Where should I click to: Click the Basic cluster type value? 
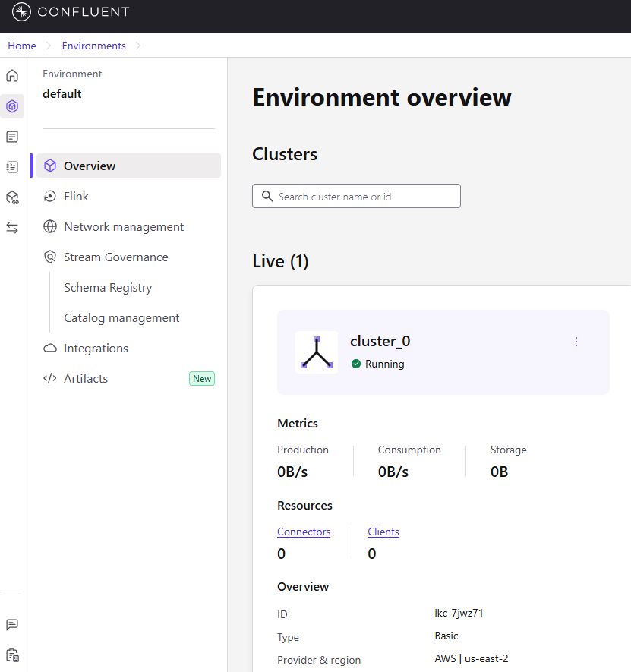(446, 636)
